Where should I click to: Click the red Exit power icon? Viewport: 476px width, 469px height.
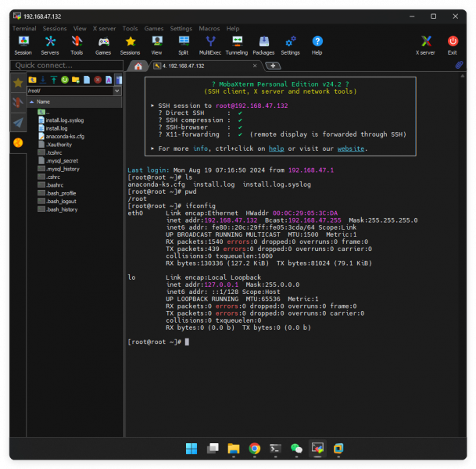coord(453,45)
